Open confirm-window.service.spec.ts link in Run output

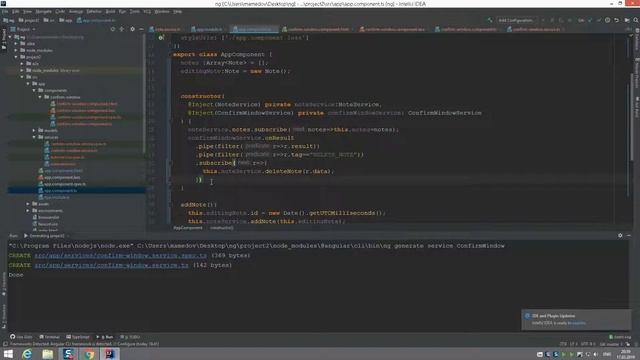[120, 256]
